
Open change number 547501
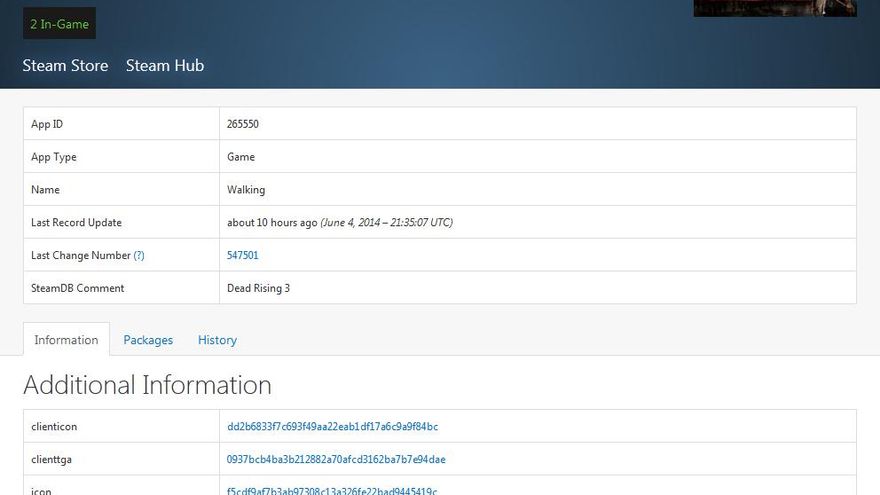click(243, 256)
